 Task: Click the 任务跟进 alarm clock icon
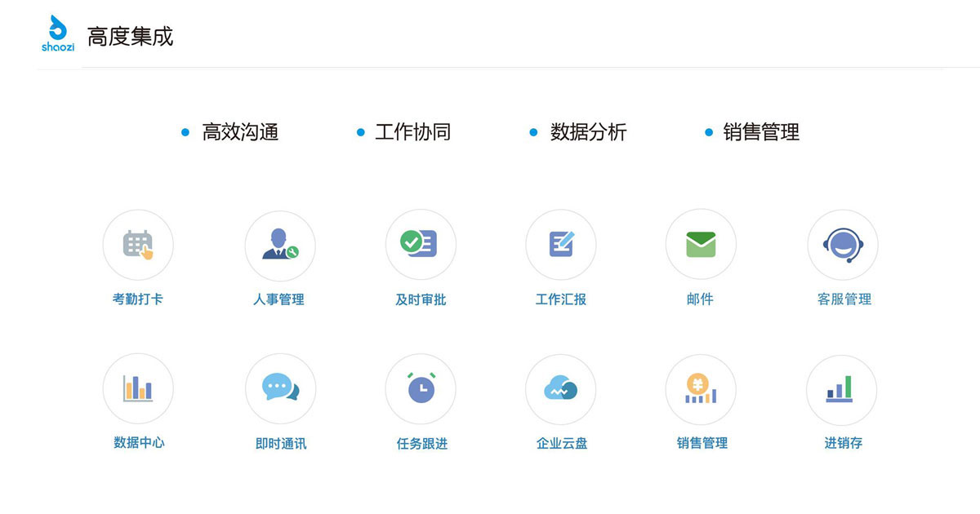point(421,388)
